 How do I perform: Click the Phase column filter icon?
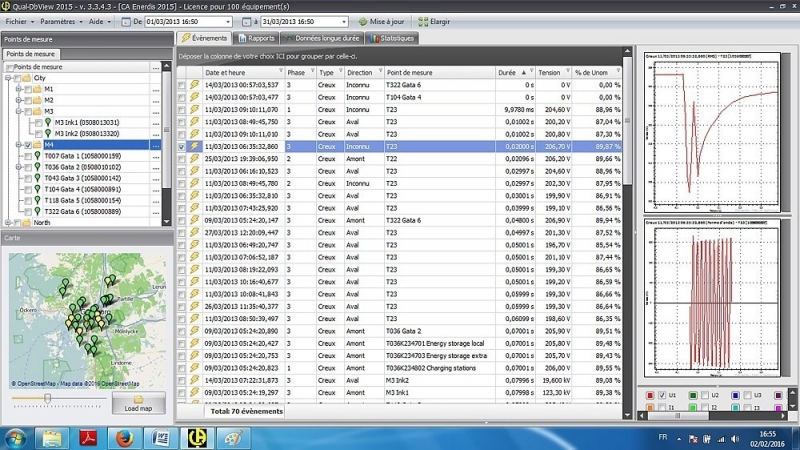pyautogui.click(x=312, y=73)
